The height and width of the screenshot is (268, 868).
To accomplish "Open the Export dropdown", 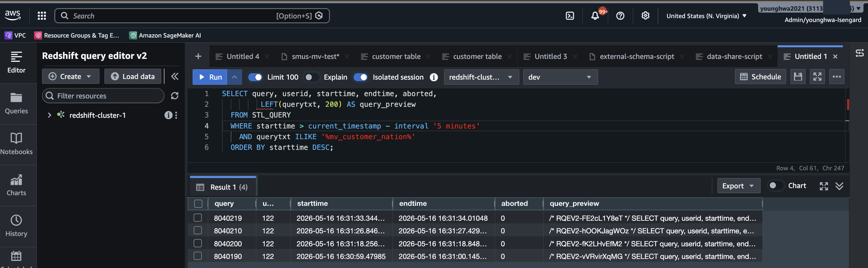I will (x=738, y=186).
